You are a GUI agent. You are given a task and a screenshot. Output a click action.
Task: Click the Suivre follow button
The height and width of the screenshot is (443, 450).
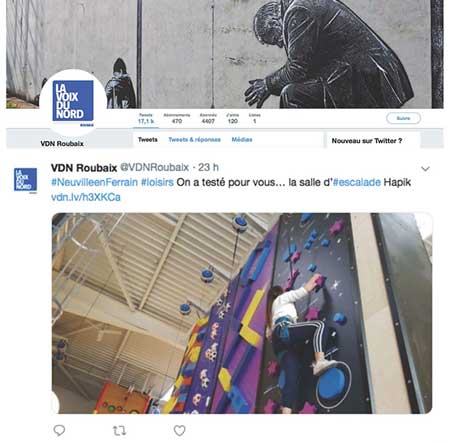click(x=403, y=118)
